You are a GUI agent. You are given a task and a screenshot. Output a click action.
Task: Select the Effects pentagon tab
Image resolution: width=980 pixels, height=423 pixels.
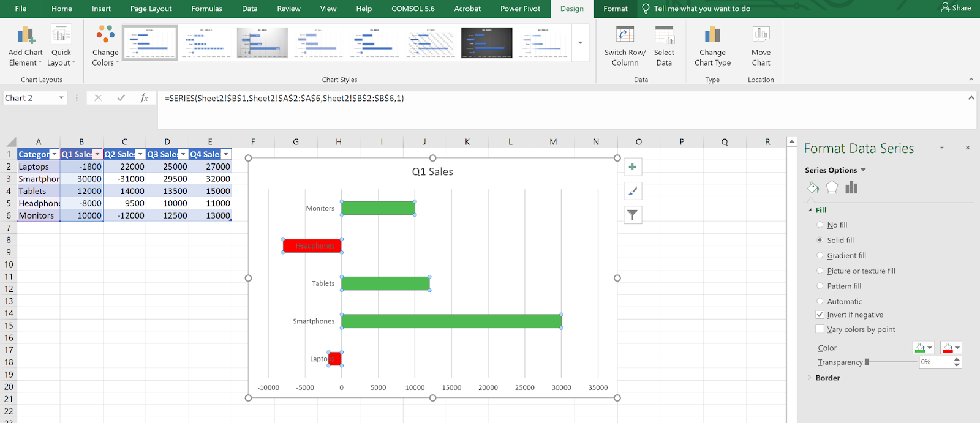832,187
